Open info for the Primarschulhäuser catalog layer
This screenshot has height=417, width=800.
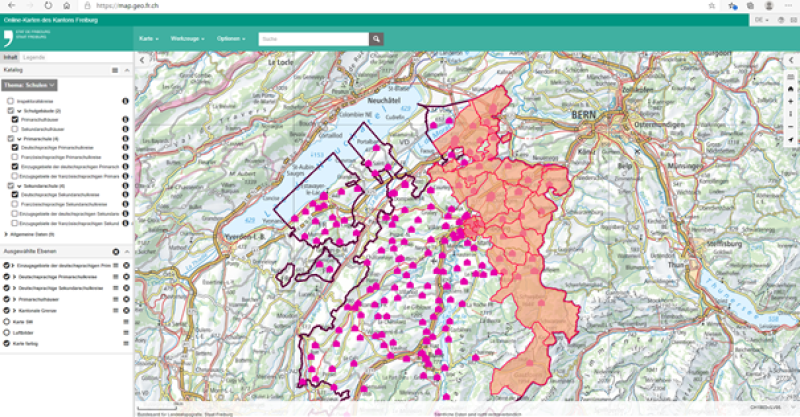[126, 119]
